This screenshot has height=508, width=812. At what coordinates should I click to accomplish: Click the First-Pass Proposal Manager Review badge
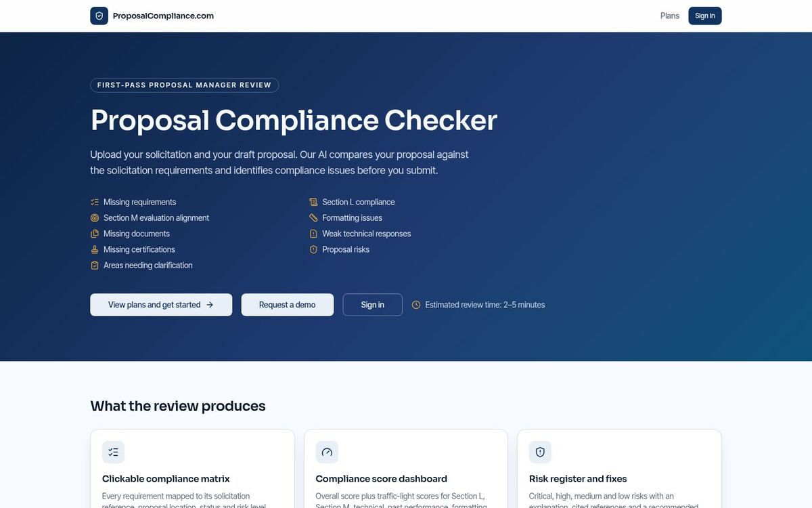pyautogui.click(x=184, y=85)
